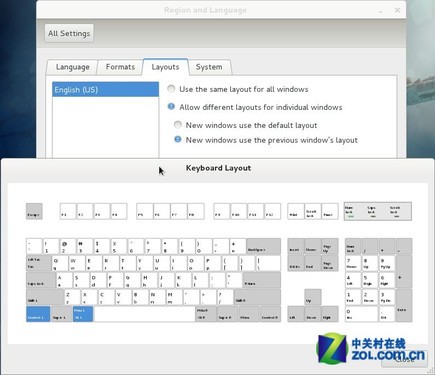Click the Print key in the diagram
Screen dimensions: 435x375
(x=296, y=211)
